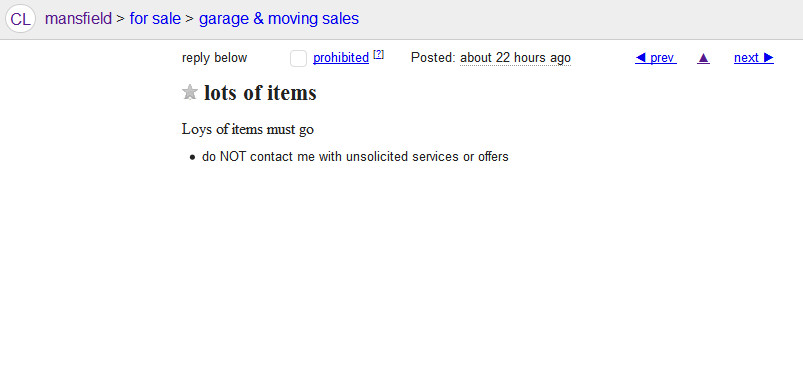
Task: Click the bullet point before do NOT
Action: coord(193,158)
